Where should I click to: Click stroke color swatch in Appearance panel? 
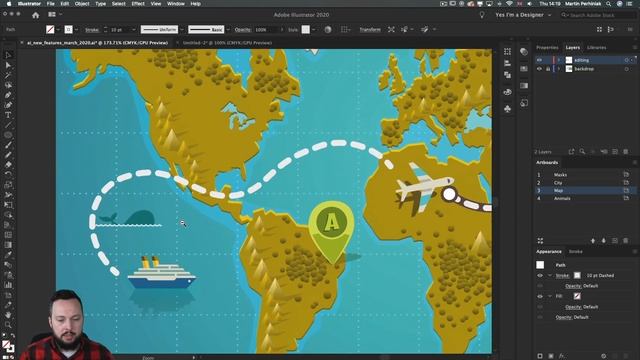click(x=577, y=276)
